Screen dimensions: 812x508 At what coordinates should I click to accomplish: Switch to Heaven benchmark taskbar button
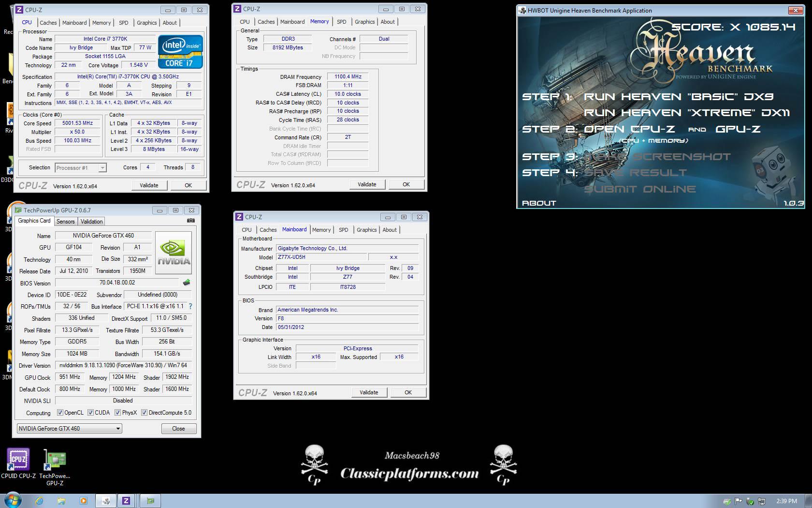click(106, 501)
